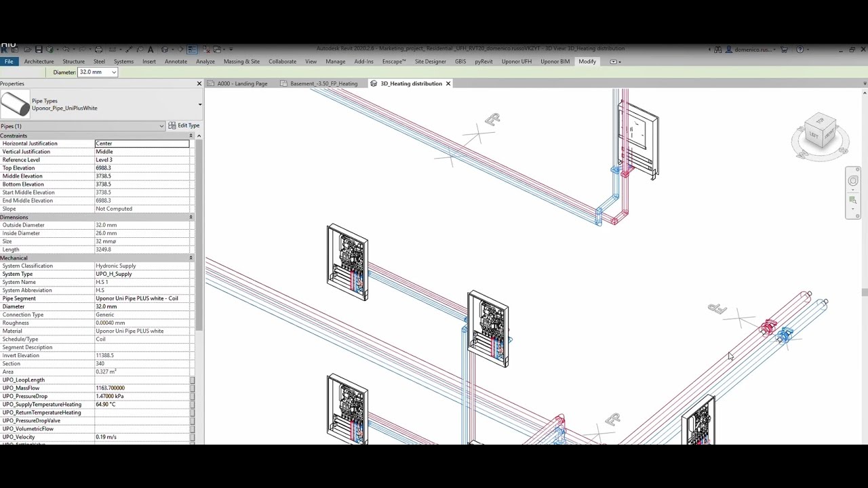
Task: Click the Reference Level value Level 3
Action: (x=142, y=160)
